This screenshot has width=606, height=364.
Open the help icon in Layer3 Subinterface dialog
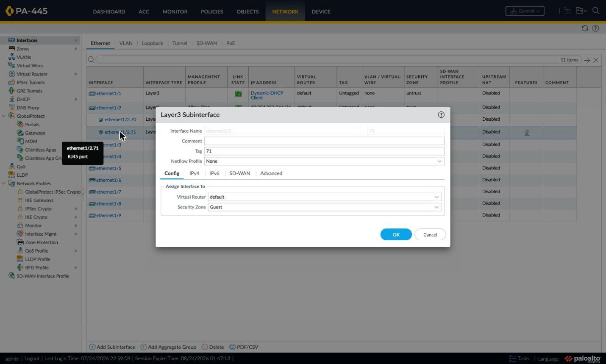[x=441, y=114]
